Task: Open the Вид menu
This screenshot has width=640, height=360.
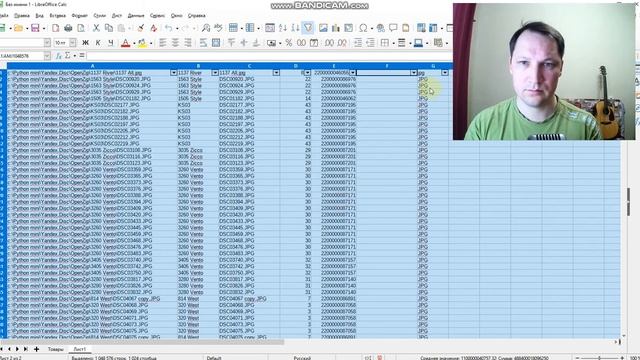Action: 40,16
